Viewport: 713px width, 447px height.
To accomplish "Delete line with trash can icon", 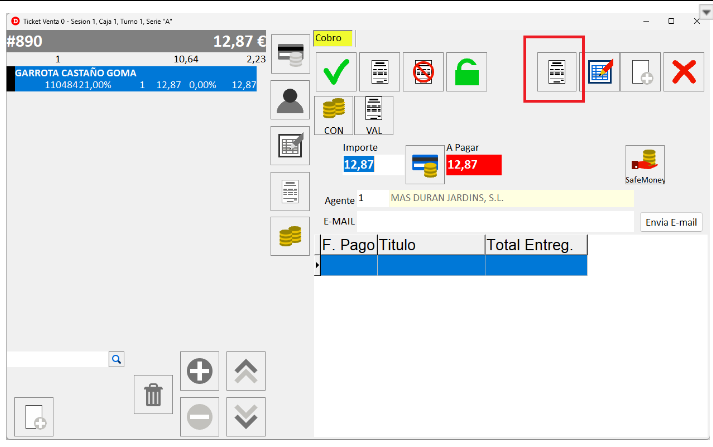I will click(x=153, y=394).
